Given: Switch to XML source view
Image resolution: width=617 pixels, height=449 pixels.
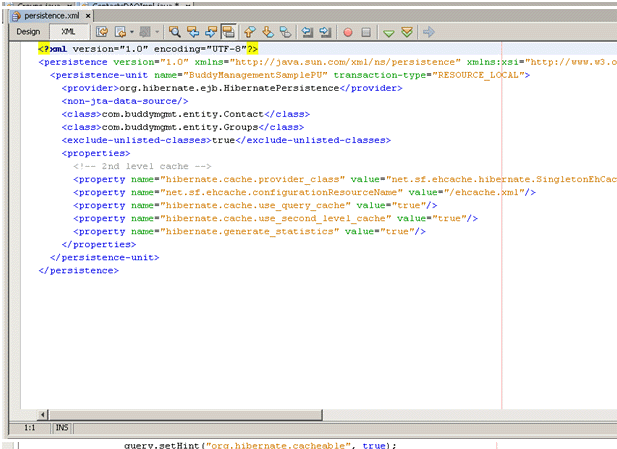Looking at the screenshot, I should (x=68, y=31).
